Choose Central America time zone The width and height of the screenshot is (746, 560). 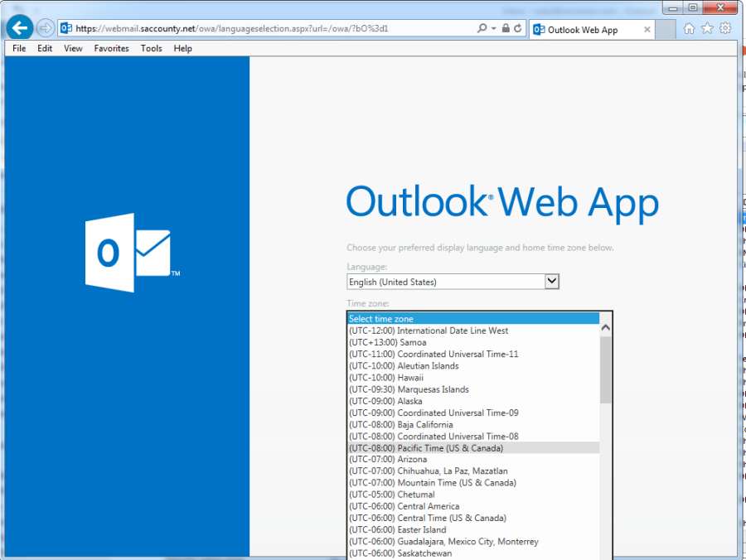tap(473, 506)
